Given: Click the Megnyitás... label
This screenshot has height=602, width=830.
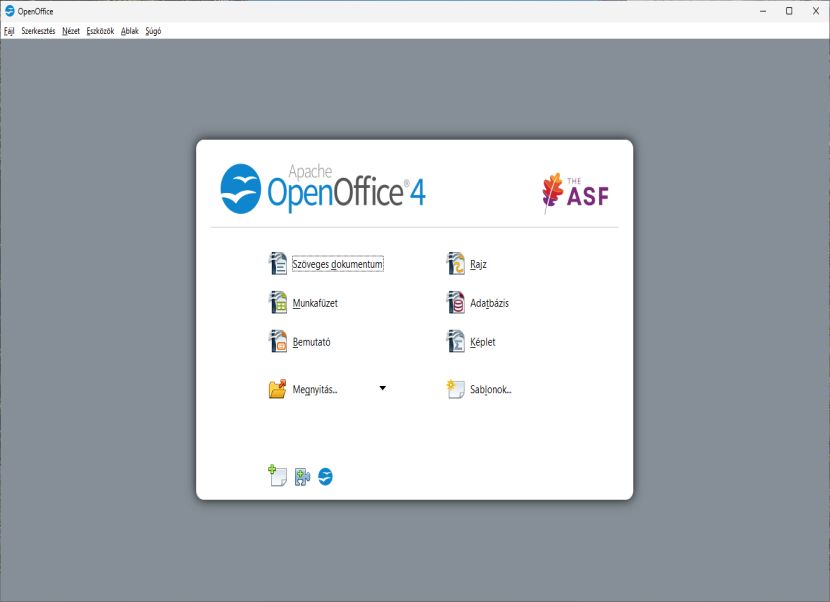Looking at the screenshot, I should tap(315, 390).
